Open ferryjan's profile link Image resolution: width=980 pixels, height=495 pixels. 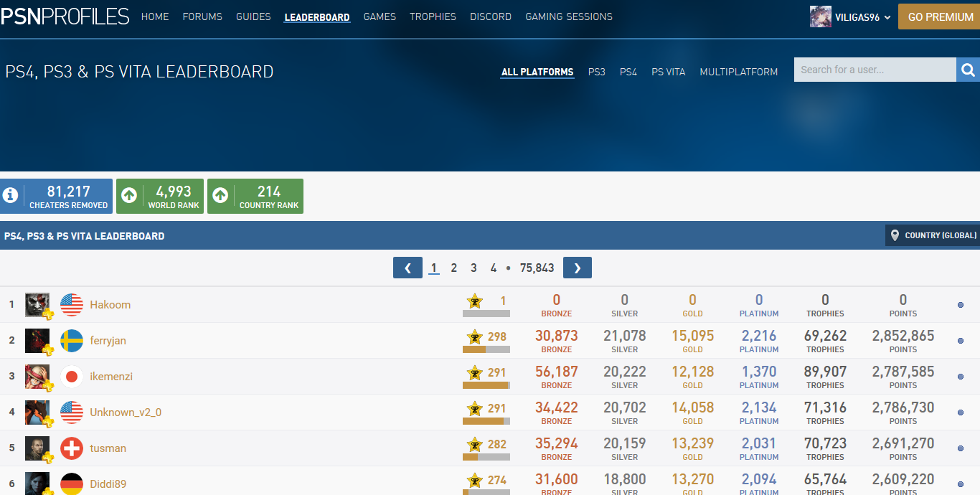[108, 341]
